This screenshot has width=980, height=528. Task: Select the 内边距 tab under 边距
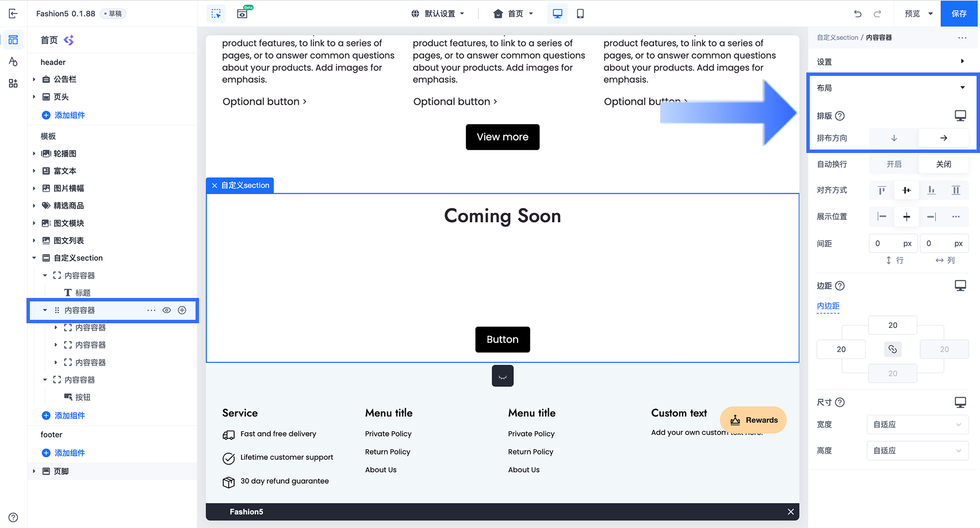point(828,306)
